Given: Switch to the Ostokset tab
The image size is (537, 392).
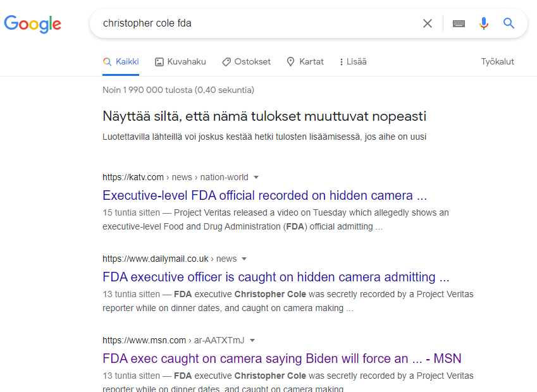Looking at the screenshot, I should tap(246, 61).
